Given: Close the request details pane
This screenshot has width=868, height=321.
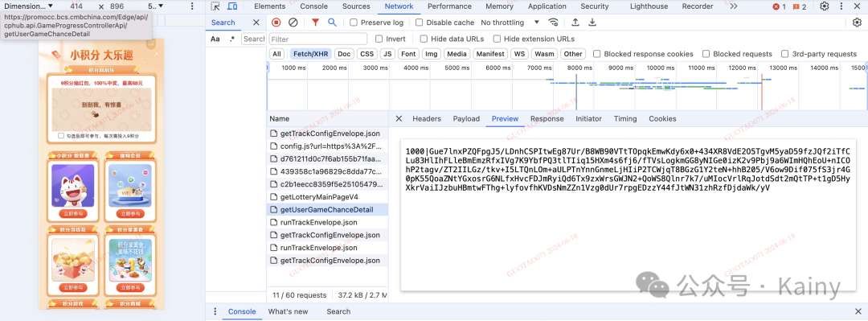Looking at the screenshot, I should pos(399,118).
